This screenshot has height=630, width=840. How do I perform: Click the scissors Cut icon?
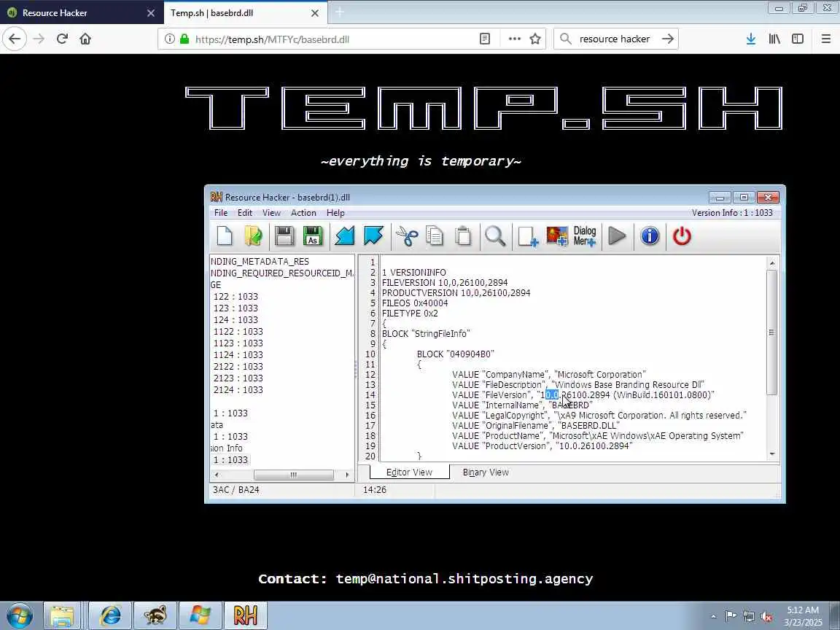click(407, 236)
